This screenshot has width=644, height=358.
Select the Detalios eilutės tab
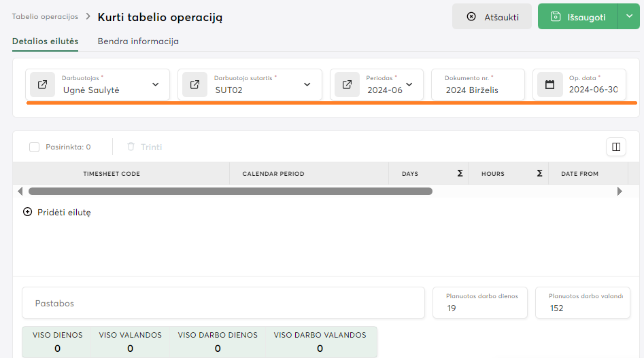pos(45,41)
